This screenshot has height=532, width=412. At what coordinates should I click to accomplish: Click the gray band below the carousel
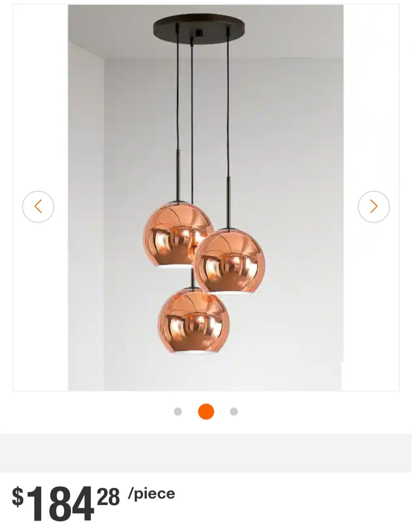(206, 453)
